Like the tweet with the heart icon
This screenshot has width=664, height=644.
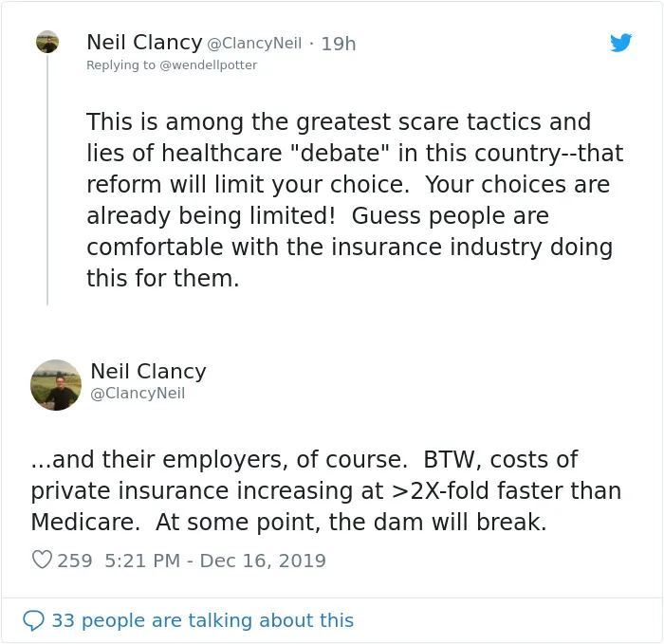coord(42,560)
